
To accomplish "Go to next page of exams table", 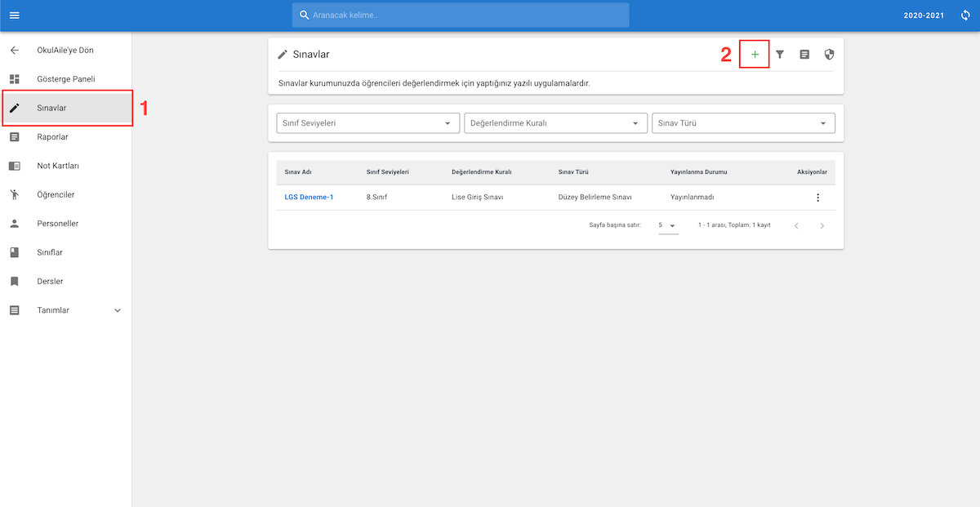I will [x=822, y=225].
